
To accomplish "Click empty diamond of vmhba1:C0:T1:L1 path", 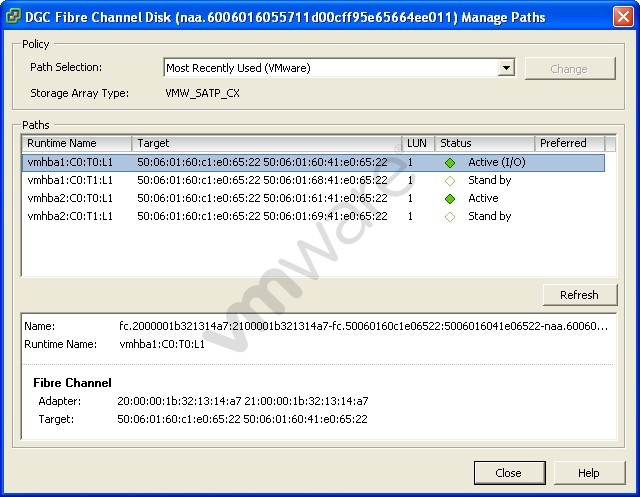I will click(450, 181).
